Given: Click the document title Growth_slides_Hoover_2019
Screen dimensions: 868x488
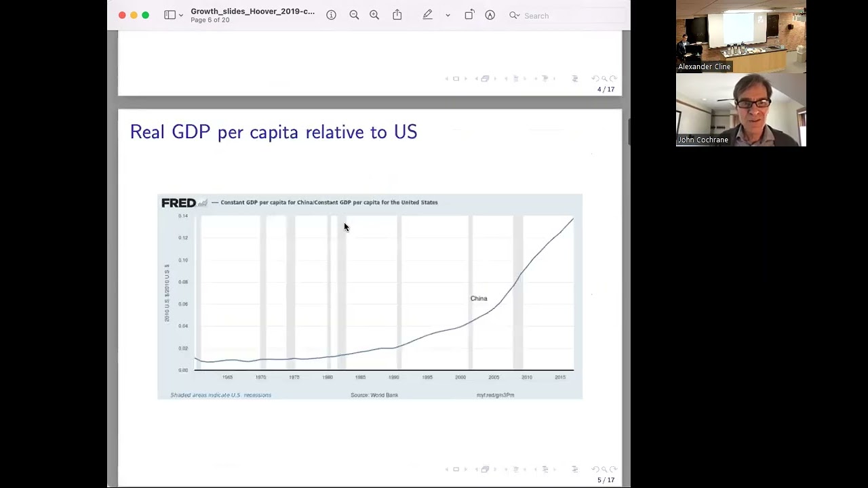Looking at the screenshot, I should pos(252,11).
